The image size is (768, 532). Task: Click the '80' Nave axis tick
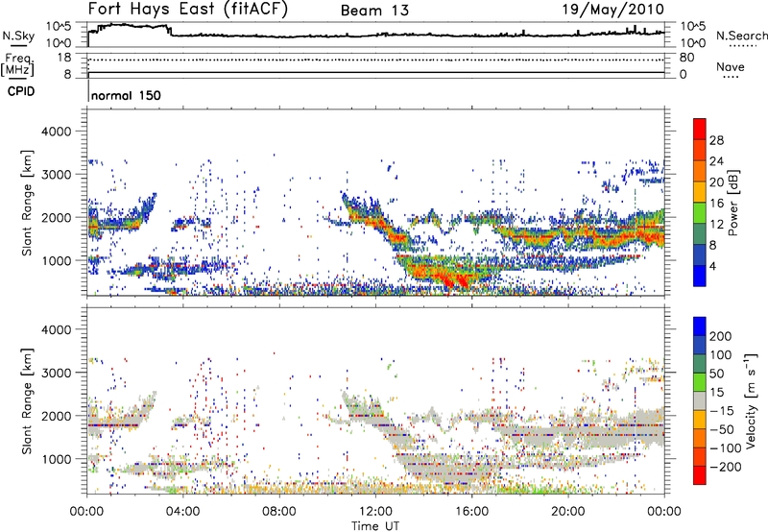[686, 58]
